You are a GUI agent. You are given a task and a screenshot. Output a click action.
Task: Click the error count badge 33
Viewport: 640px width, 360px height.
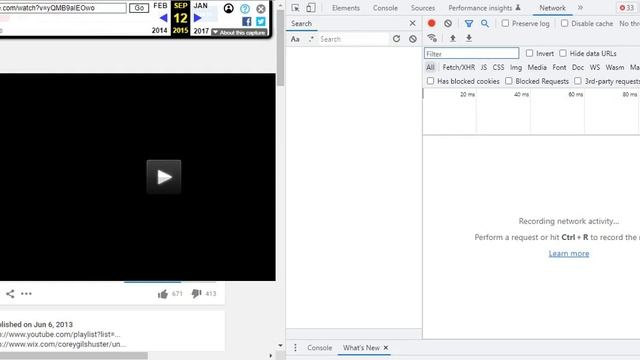tap(627, 8)
